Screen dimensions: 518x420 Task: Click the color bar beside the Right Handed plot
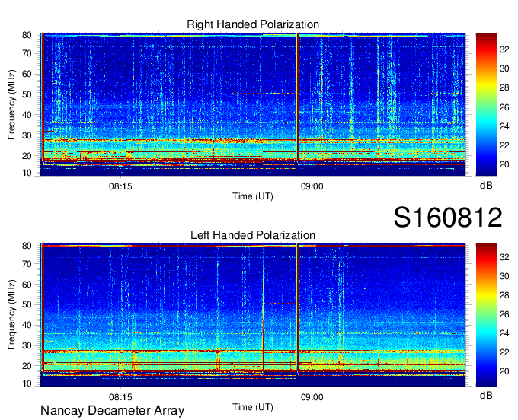tap(486, 104)
